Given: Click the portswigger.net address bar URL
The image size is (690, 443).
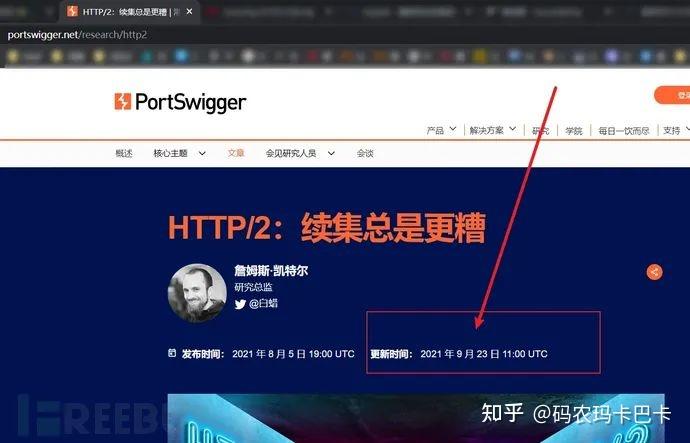Looking at the screenshot, I should click(77, 35).
